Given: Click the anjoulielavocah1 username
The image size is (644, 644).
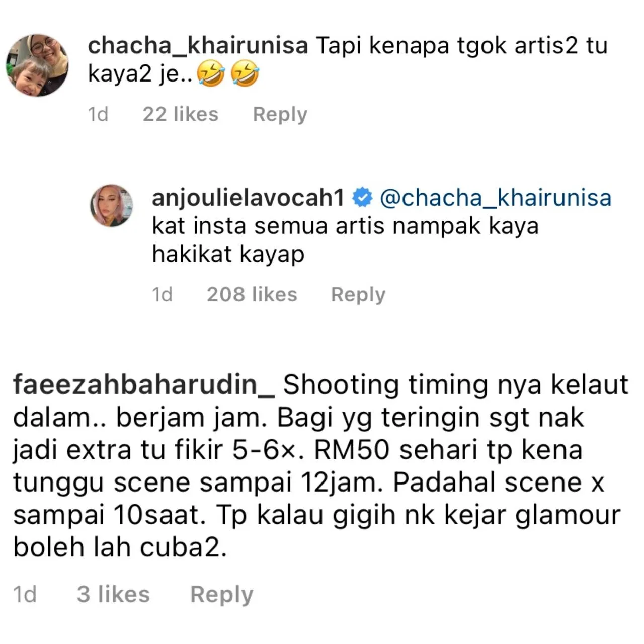Looking at the screenshot, I should click(x=248, y=197).
